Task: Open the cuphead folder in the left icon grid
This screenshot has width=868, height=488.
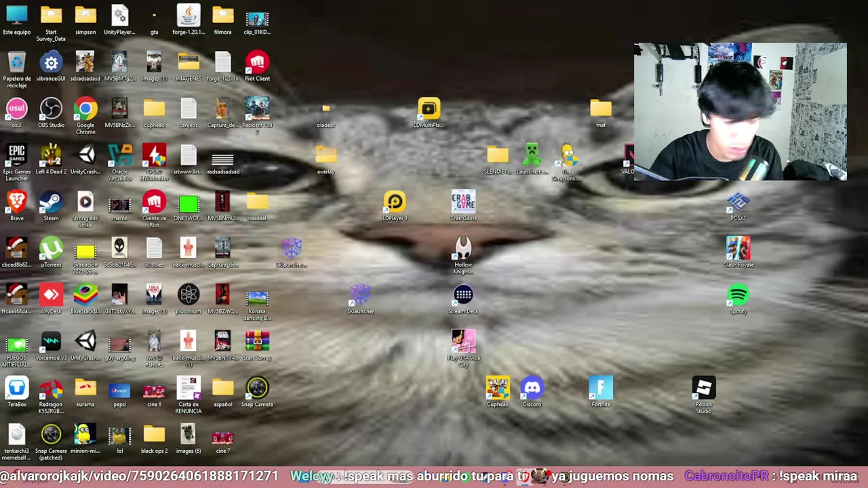Action: tap(155, 113)
